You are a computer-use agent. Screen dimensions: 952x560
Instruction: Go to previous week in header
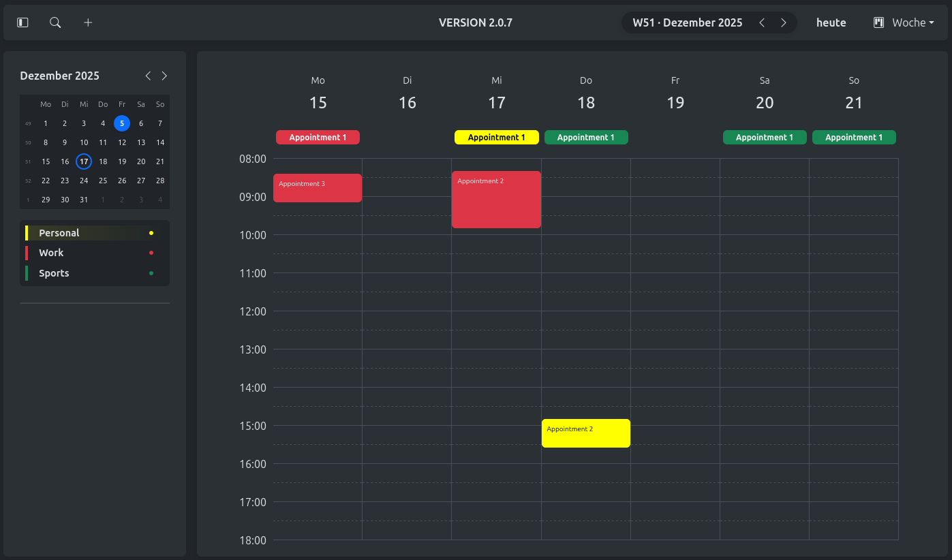(x=762, y=22)
